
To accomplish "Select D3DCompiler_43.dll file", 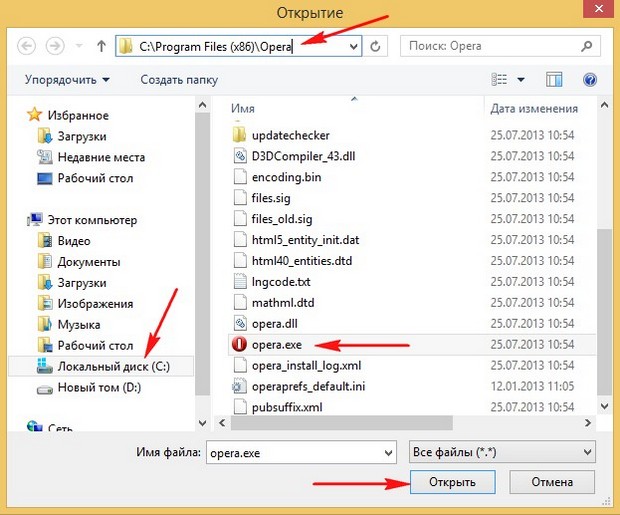I will pos(303,156).
